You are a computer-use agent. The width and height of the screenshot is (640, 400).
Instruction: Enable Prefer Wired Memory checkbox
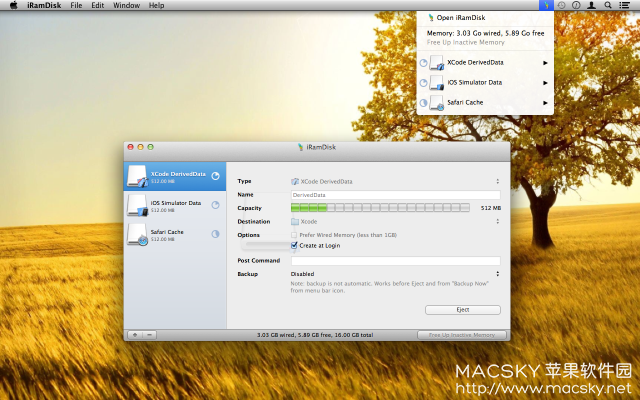pyautogui.click(x=294, y=235)
